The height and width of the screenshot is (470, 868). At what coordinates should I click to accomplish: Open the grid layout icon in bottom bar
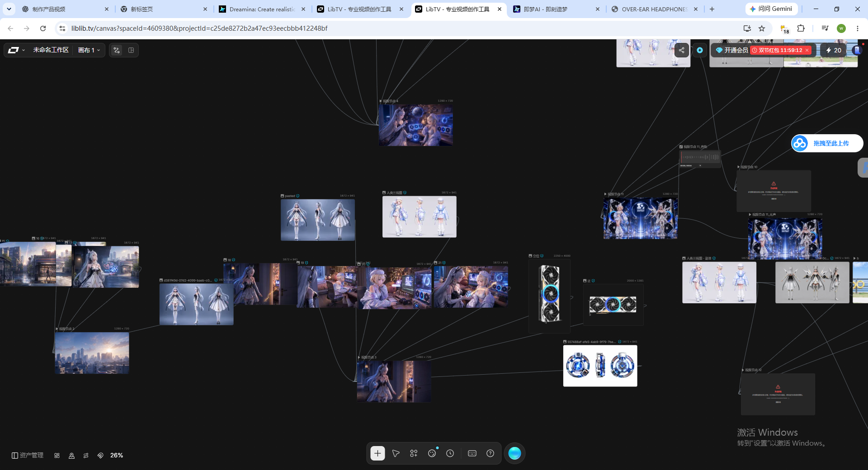click(57, 456)
